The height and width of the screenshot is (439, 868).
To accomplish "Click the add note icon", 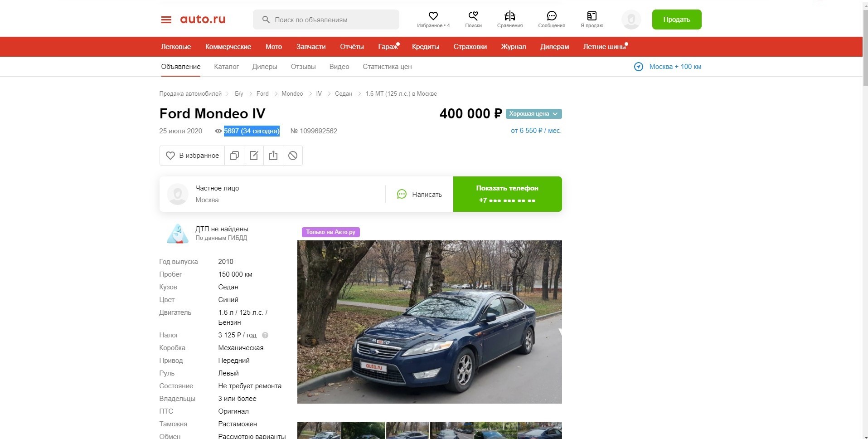I will pos(254,156).
